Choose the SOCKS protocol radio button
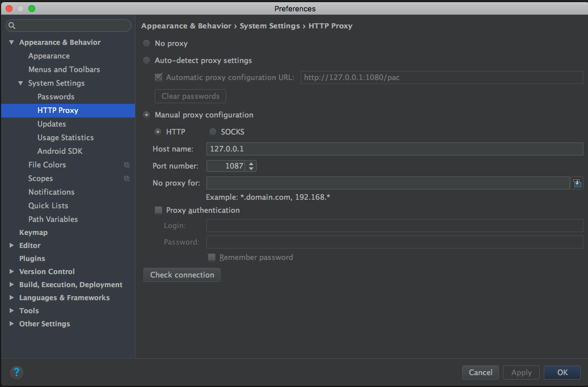588x387 pixels. click(213, 132)
